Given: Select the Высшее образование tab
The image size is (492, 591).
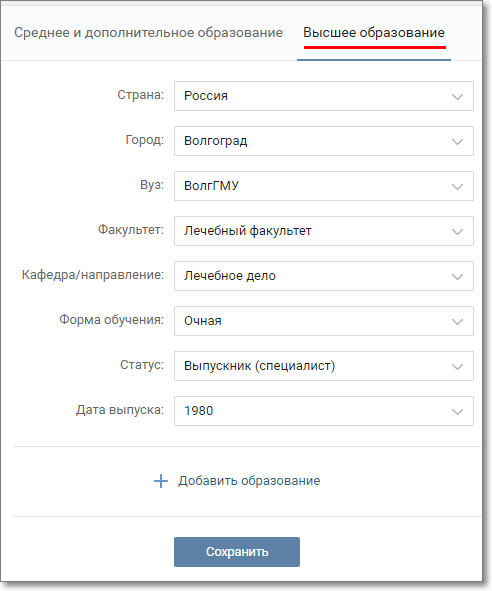Looking at the screenshot, I should click(x=374, y=33).
